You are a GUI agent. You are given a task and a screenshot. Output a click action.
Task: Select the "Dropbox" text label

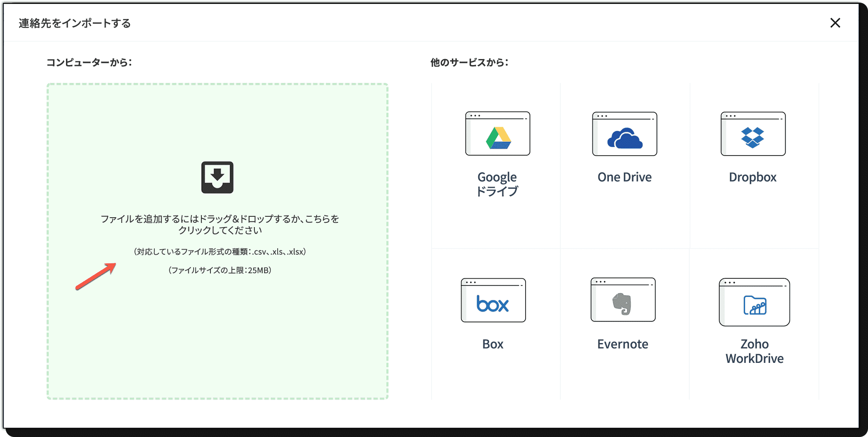(x=752, y=177)
